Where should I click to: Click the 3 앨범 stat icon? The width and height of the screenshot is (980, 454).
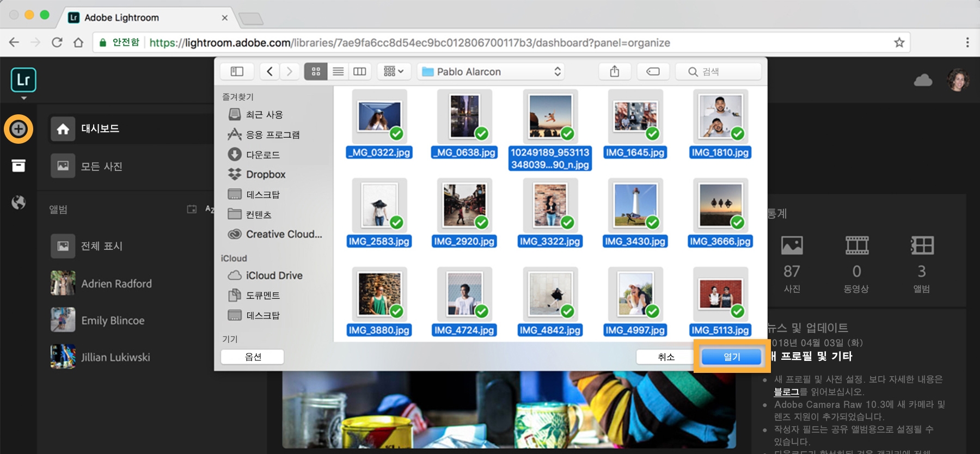click(x=922, y=246)
